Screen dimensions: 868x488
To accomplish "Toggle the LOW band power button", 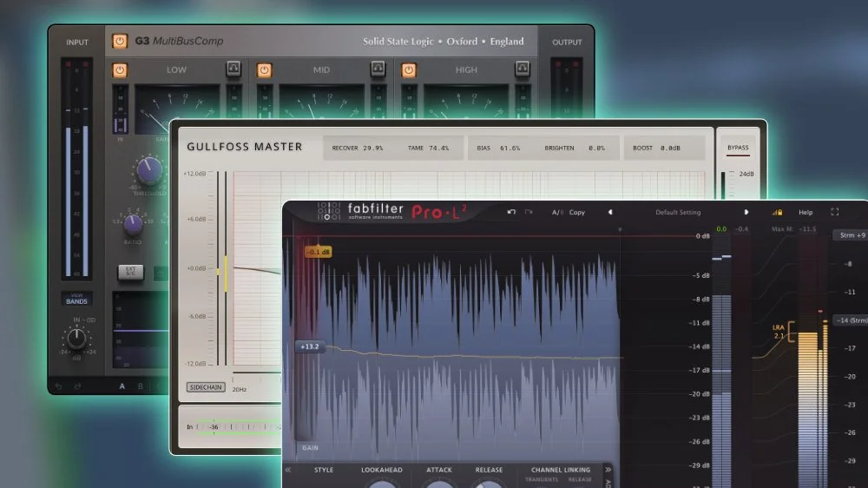I will click(120, 70).
